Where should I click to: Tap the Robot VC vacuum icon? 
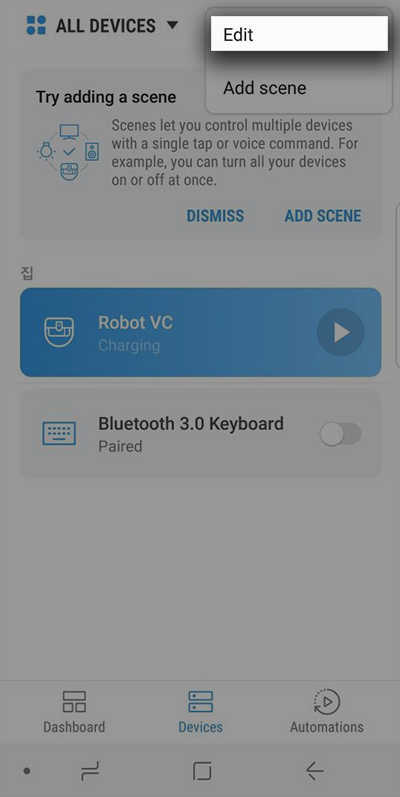59,332
